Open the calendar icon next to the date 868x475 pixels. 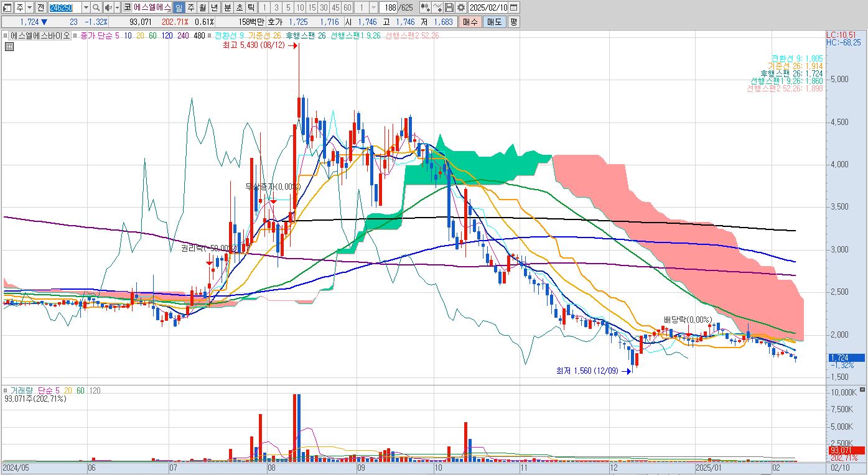pos(514,7)
